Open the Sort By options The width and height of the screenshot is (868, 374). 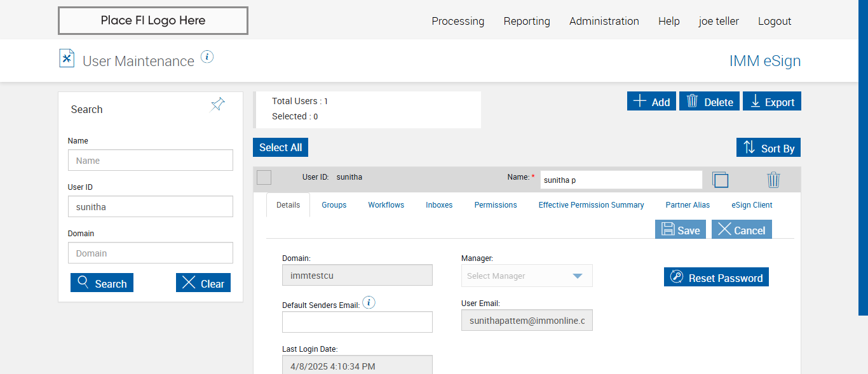768,148
